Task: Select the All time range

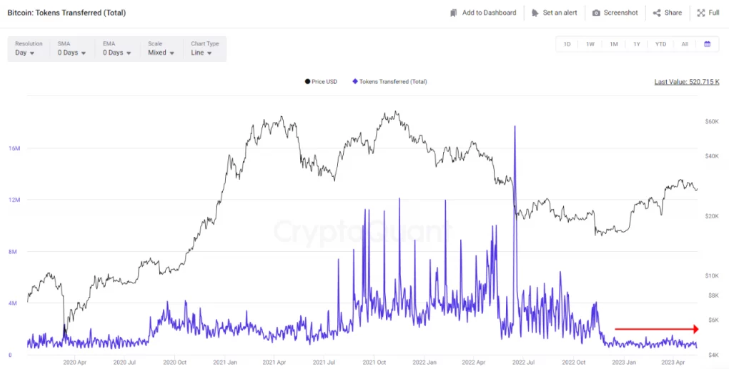Action: pyautogui.click(x=684, y=44)
